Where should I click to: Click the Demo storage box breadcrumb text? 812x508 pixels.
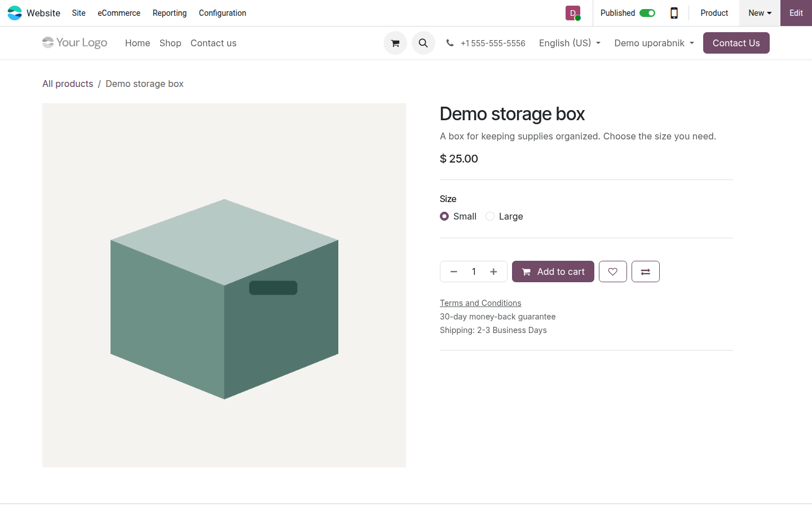(144, 84)
